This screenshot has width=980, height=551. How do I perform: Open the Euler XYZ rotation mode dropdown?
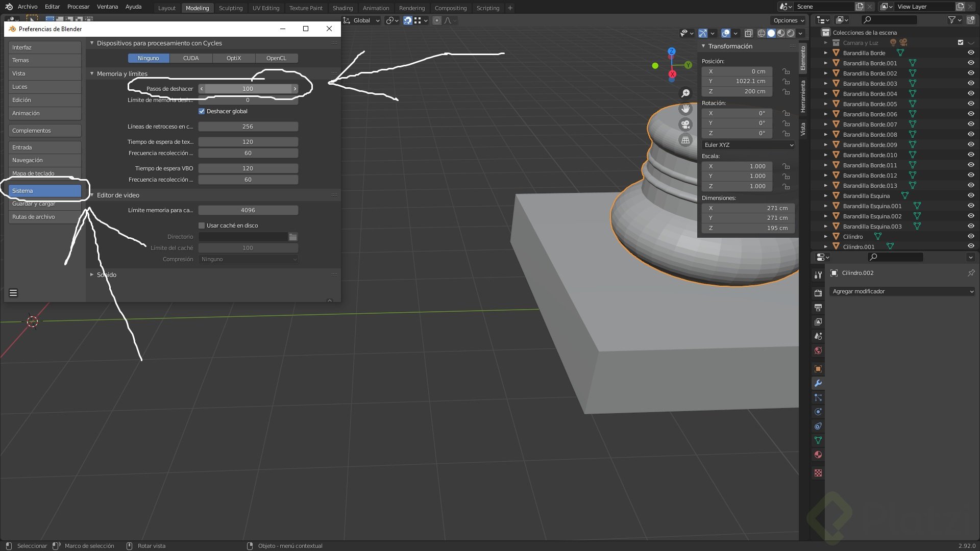click(x=748, y=145)
